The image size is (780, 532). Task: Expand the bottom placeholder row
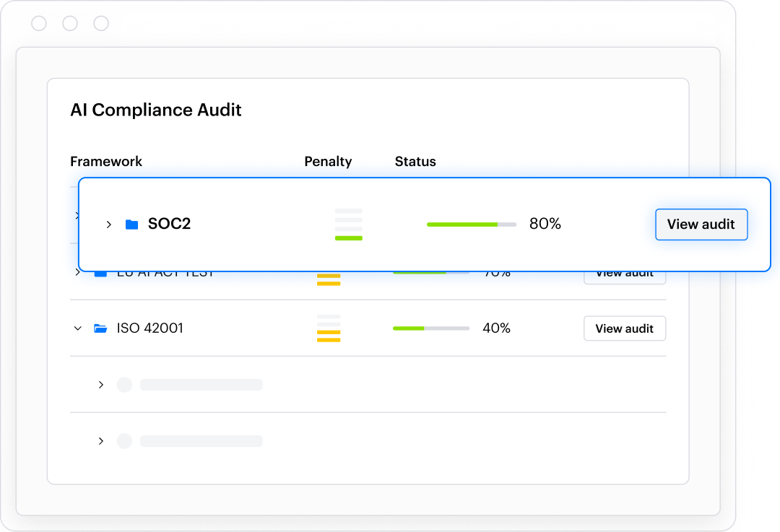(x=101, y=441)
